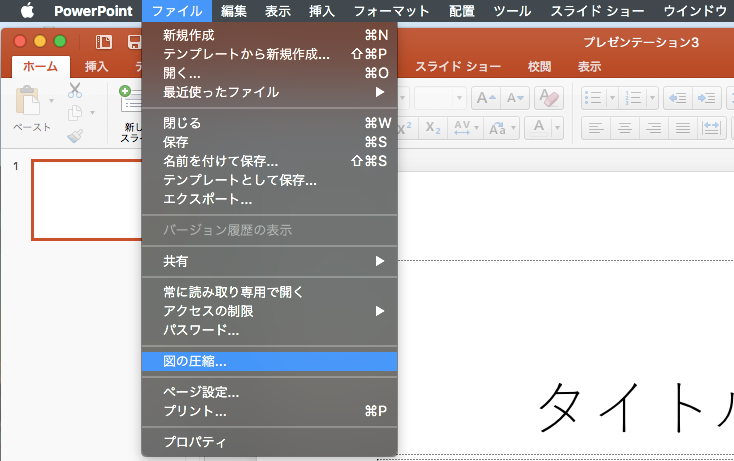Select パスワード... menu item
Viewport: 734px width, 461px height.
coord(269,330)
